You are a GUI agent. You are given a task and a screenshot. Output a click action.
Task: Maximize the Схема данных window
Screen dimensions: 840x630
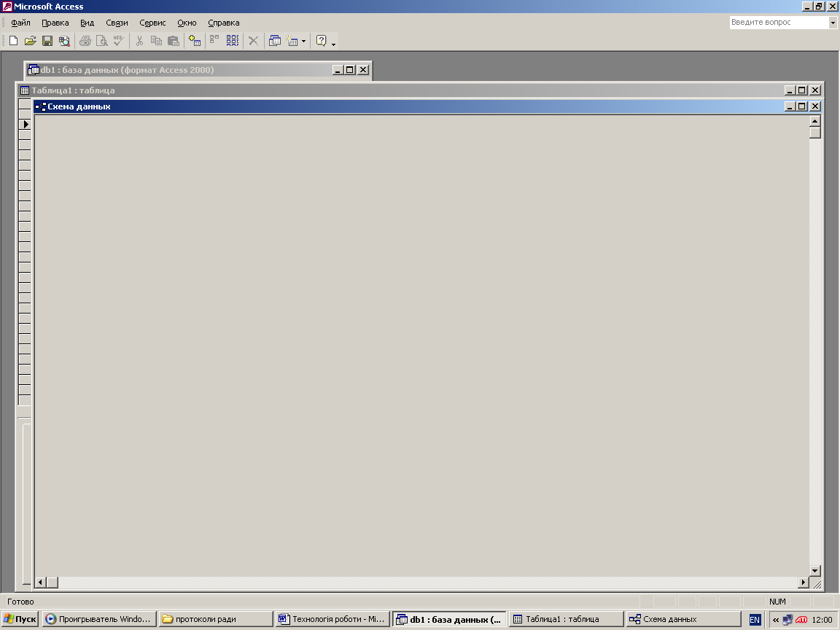[802, 106]
